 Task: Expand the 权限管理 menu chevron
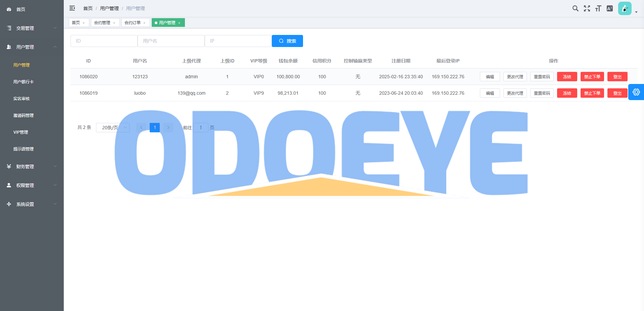tap(55, 185)
